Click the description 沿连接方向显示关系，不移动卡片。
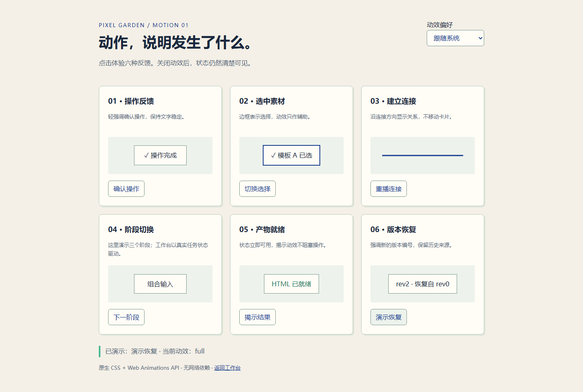This screenshot has height=392, width=583. (x=413, y=117)
